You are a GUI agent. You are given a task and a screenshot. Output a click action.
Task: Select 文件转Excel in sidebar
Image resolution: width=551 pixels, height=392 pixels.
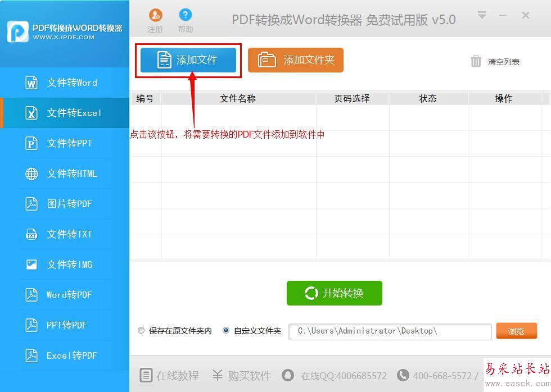[65, 113]
